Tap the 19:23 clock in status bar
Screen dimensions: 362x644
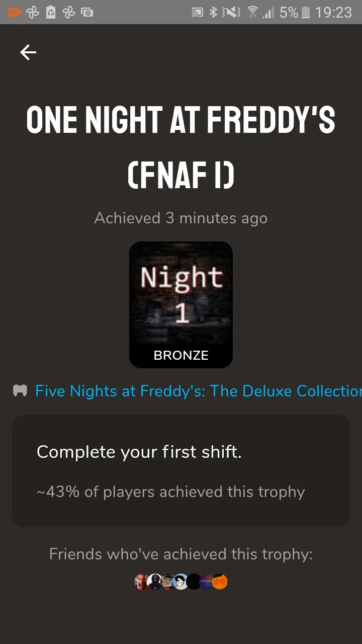point(333,13)
